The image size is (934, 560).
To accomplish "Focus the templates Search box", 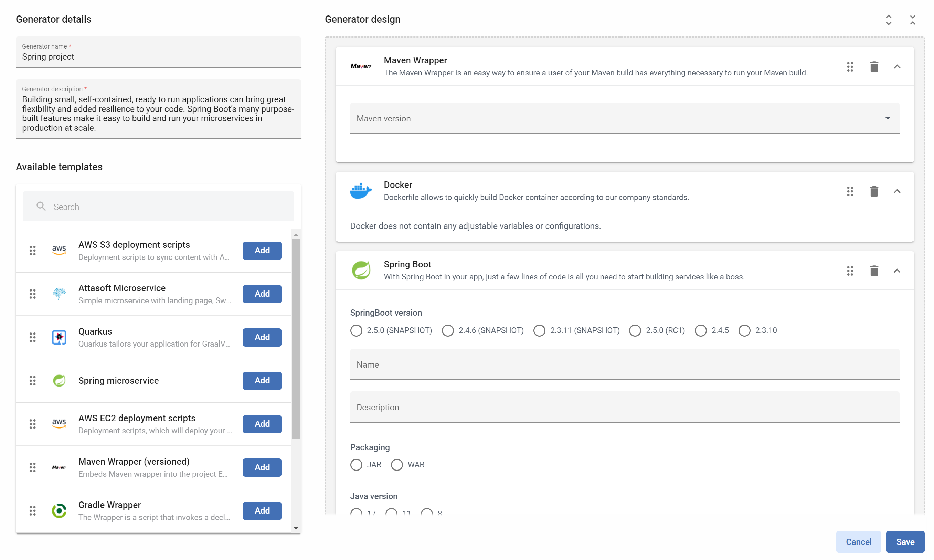I will click(158, 206).
